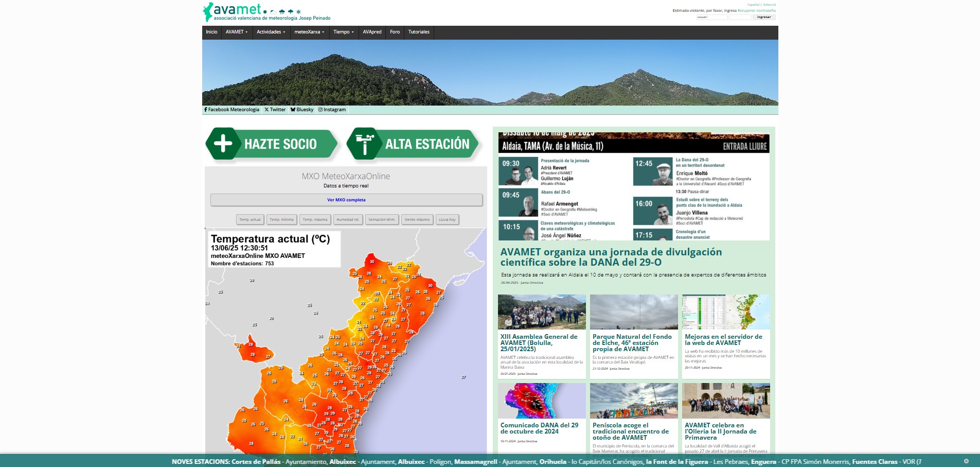Show the Temp. mínima map
Viewport: 980px width, 467px height.
(x=281, y=220)
